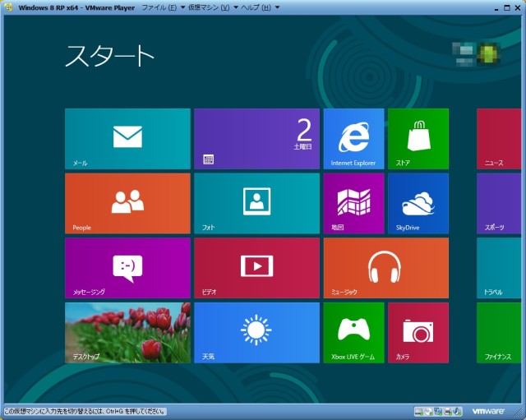Expand the arrow next to ファイル (F)

(x=182, y=7)
